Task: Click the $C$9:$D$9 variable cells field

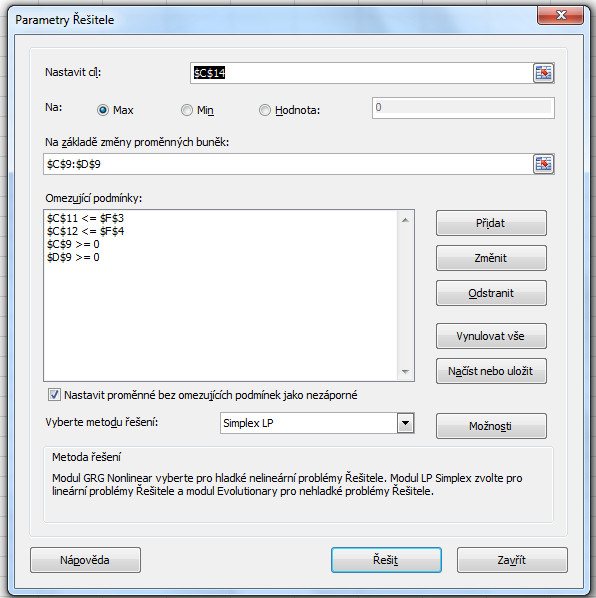Action: click(288, 164)
